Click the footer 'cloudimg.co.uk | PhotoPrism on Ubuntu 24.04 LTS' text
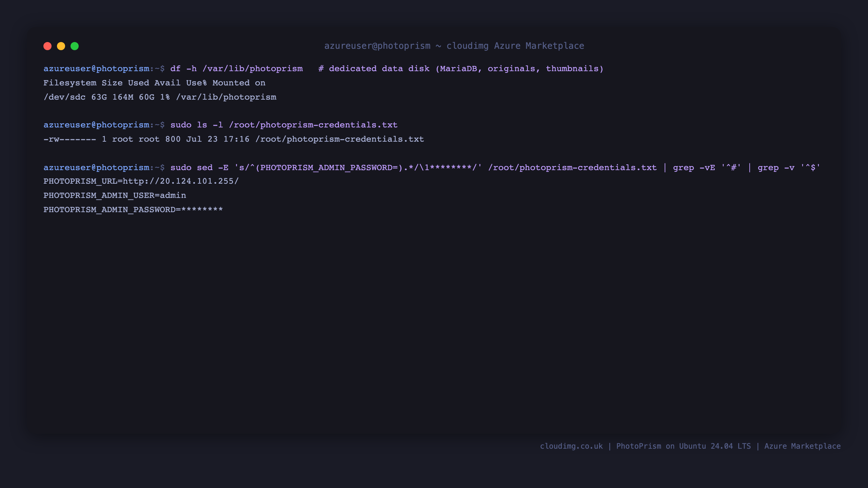 645,446
